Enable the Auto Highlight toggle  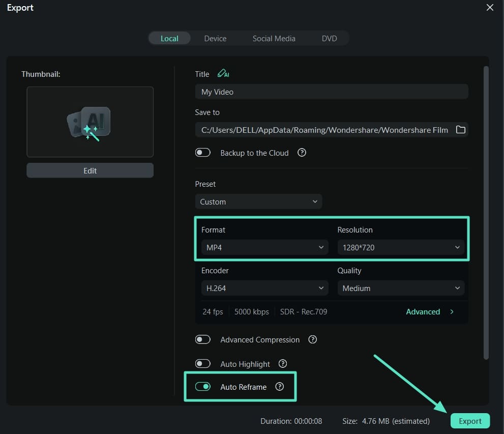click(203, 364)
